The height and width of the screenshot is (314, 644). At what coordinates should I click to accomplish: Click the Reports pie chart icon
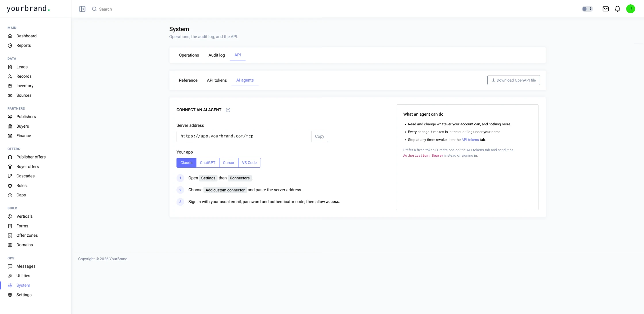click(10, 45)
